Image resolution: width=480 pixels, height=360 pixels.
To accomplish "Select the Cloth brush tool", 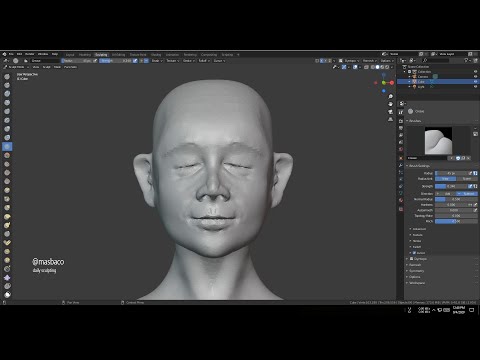I will point(7,277).
